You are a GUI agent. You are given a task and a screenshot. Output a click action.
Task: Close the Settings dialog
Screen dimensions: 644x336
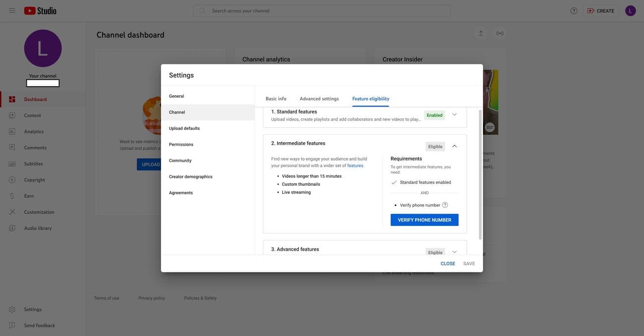pos(447,264)
